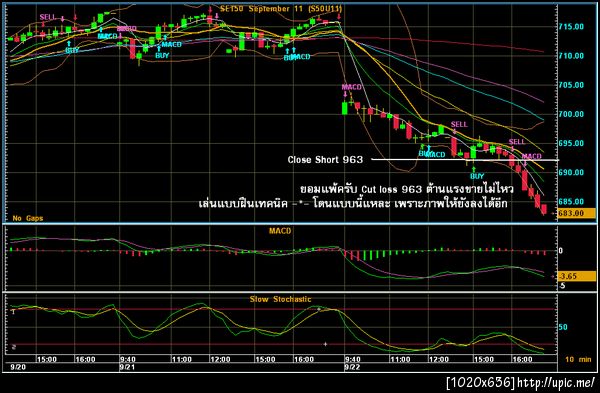This screenshot has width=600, height=393.
Task: Select the 50 level on the stochastic axis
Action: click(x=563, y=327)
